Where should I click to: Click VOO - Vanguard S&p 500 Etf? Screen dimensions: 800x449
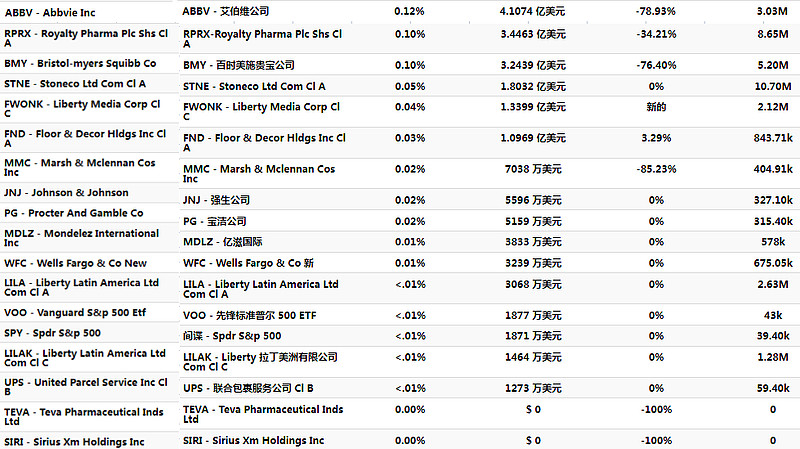coord(75,313)
